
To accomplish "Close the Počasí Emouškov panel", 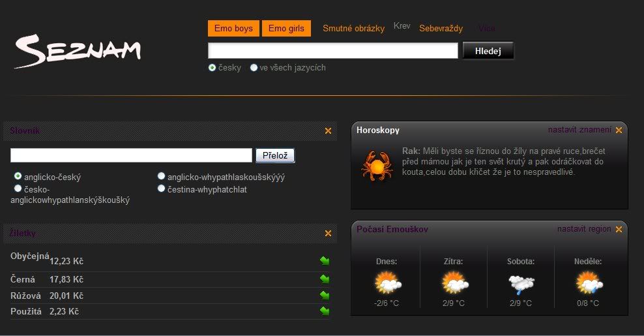I will pos(619,229).
